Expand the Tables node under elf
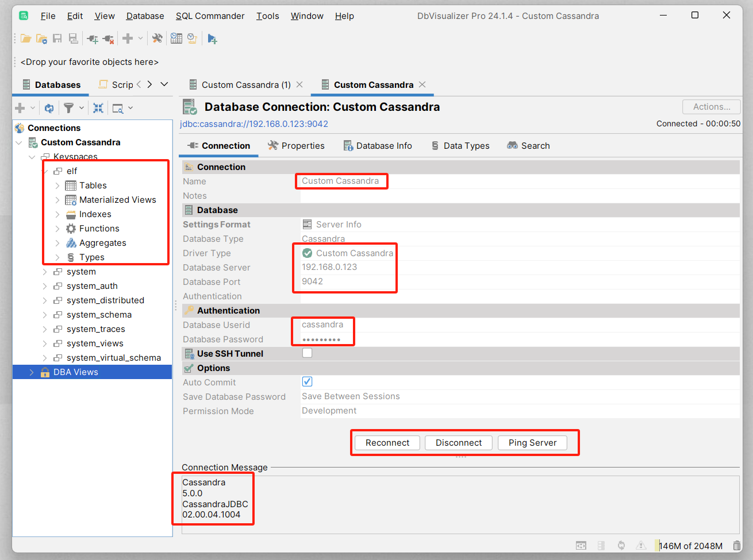The width and height of the screenshot is (753, 560). [57, 186]
